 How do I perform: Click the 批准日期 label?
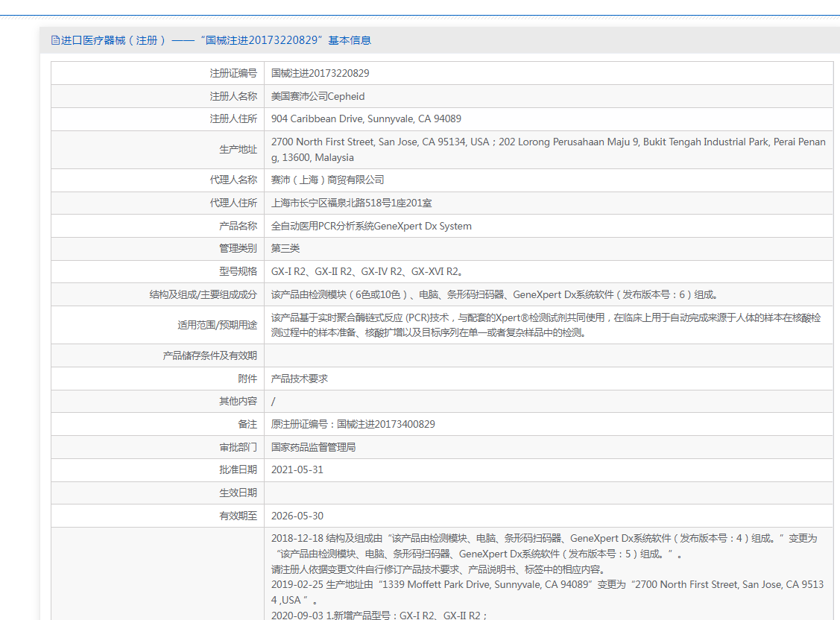tap(239, 469)
